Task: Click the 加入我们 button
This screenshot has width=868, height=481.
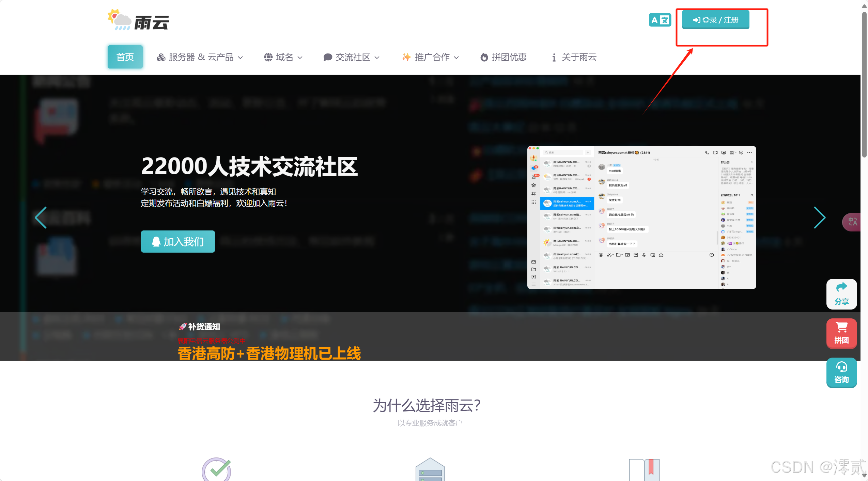Action: 177,241
